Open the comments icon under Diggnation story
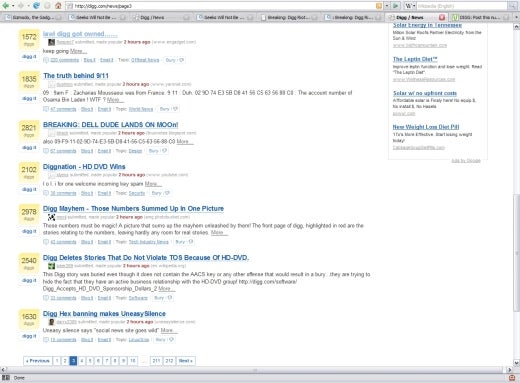This screenshot has width=520, height=383. [46, 193]
